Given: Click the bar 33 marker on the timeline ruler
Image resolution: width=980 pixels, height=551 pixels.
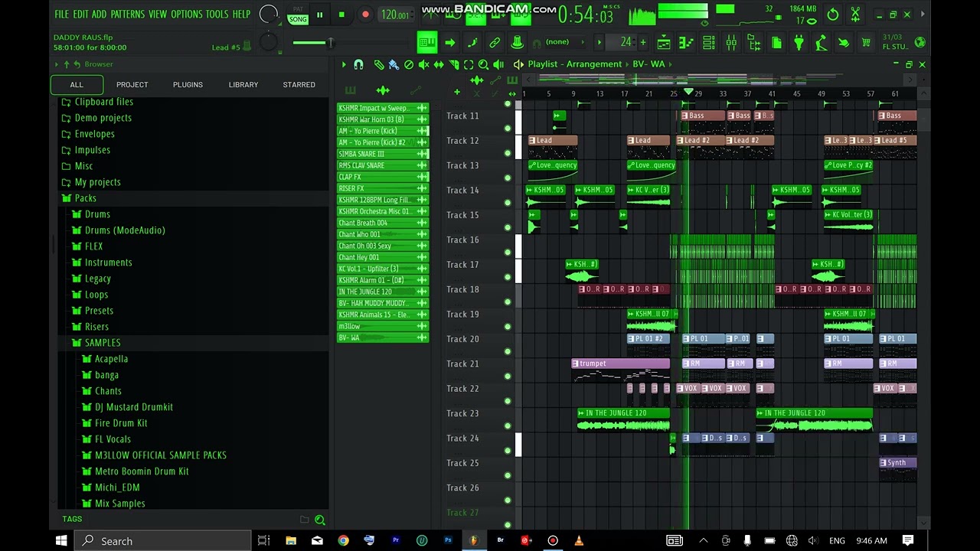Looking at the screenshot, I should click(x=722, y=93).
